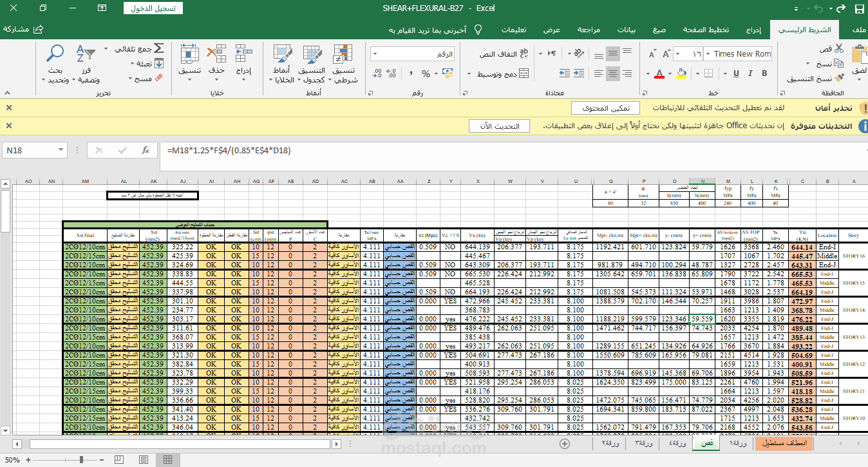Toggle the Italic I button

[x=749, y=73]
